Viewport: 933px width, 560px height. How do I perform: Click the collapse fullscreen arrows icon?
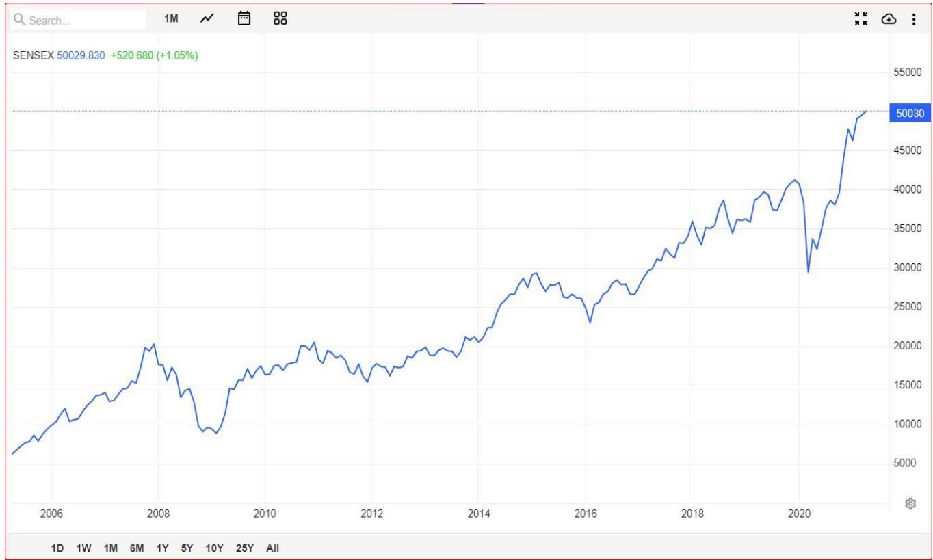pos(863,19)
